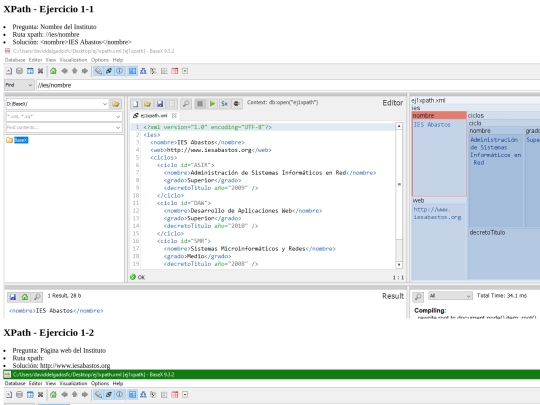The height and width of the screenshot is (405, 540).
Task: Open project root directory folder icon
Action: pos(116,104)
